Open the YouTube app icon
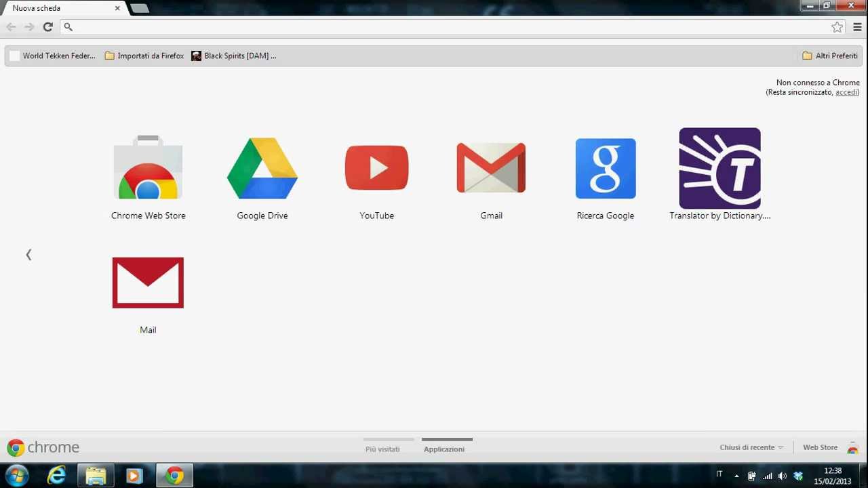The image size is (868, 488). [x=376, y=167]
